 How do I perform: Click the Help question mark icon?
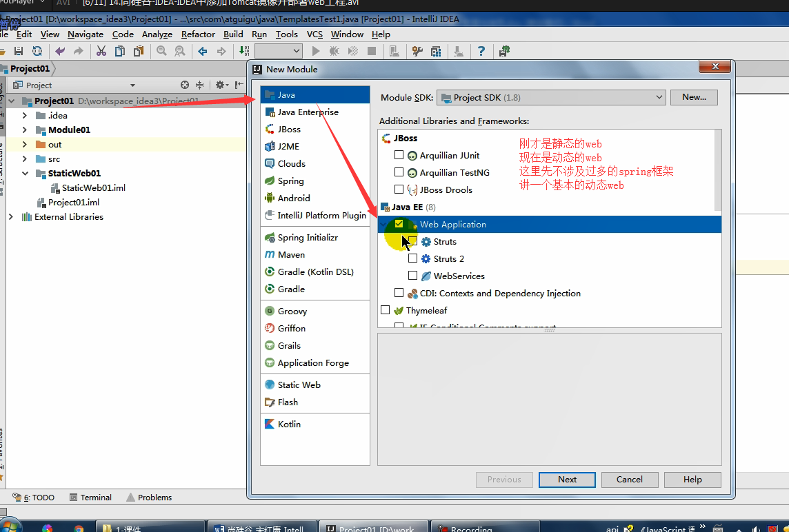481,51
